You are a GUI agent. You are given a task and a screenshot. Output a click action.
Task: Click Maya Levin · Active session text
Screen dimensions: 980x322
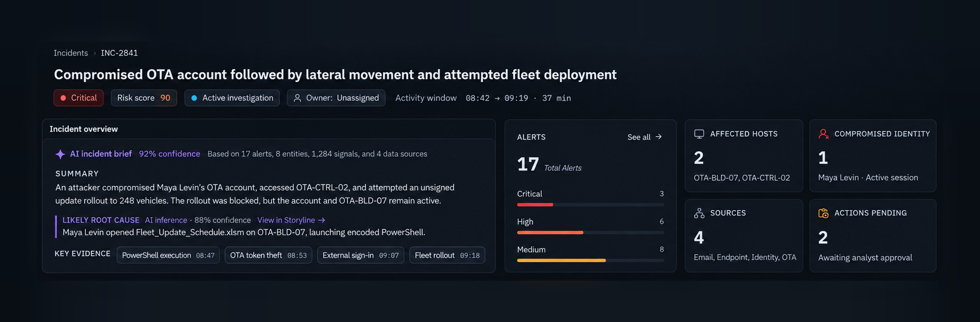click(x=868, y=178)
